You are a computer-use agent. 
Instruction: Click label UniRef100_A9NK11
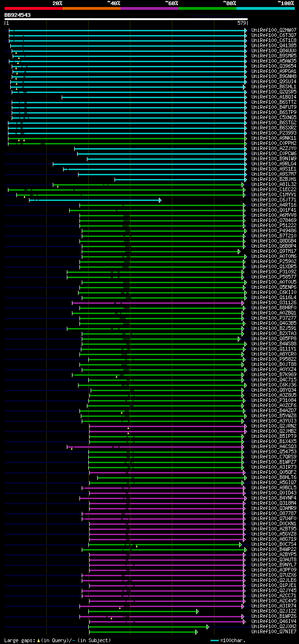(274, 138)
